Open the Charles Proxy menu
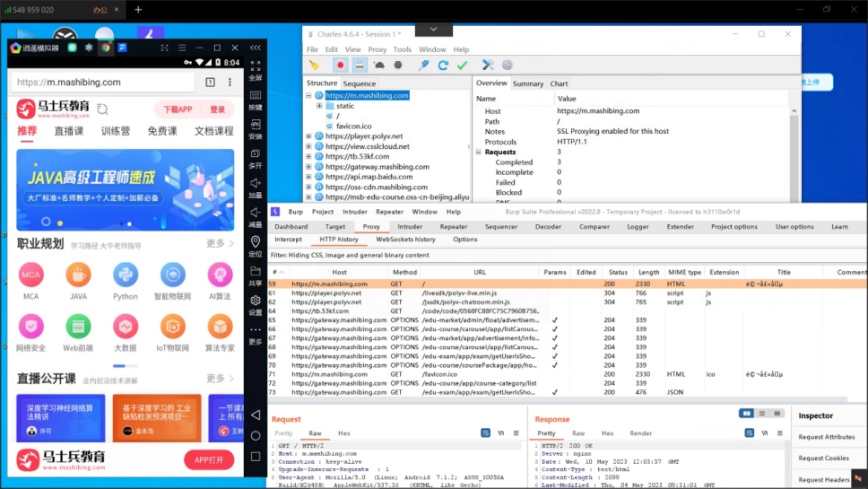Image resolution: width=868 pixels, height=489 pixels. [x=377, y=49]
